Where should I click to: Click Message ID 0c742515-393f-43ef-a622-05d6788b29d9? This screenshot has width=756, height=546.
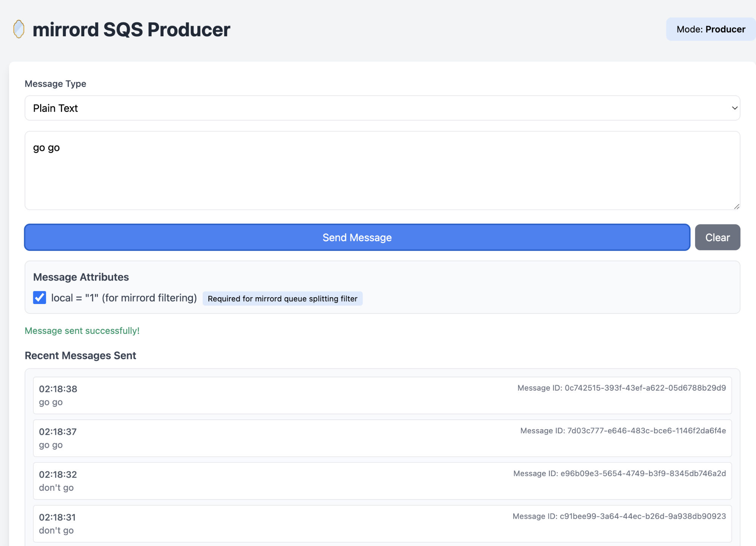[x=621, y=388]
